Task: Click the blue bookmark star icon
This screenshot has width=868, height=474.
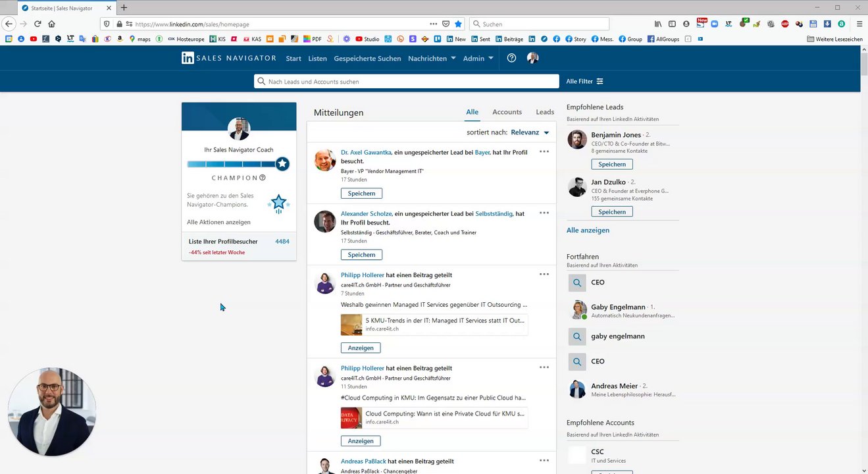Action: (458, 24)
